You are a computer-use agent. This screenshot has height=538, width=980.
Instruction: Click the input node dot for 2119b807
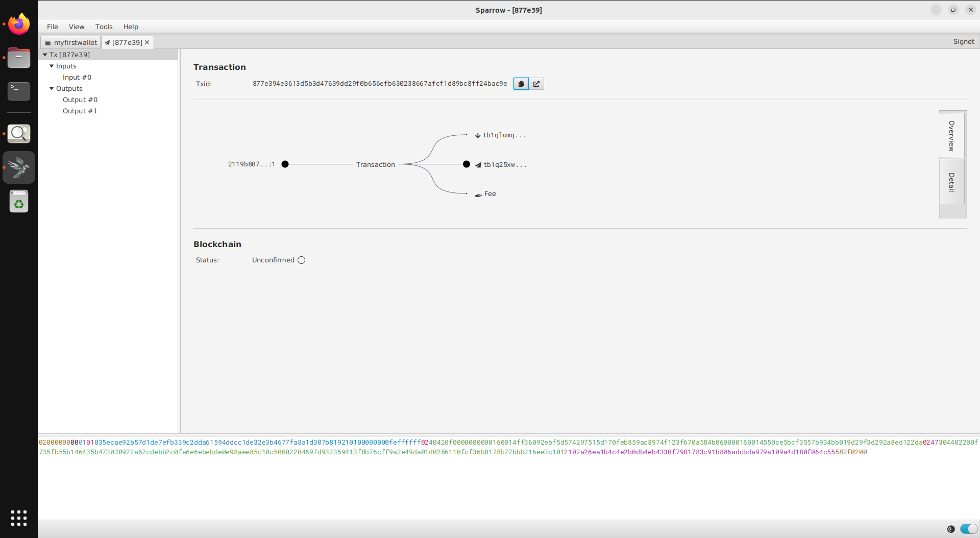285,164
